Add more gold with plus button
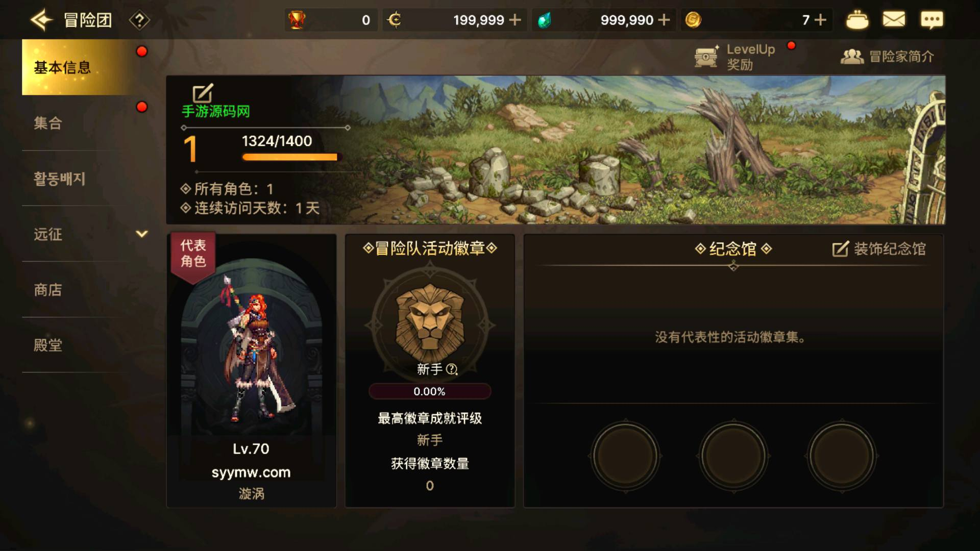980x551 pixels. tap(516, 20)
